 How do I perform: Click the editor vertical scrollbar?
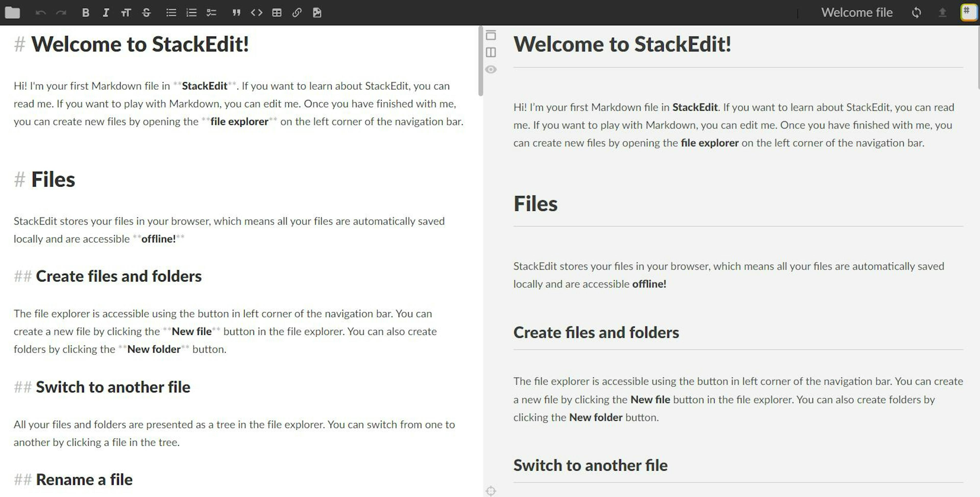coord(481,61)
